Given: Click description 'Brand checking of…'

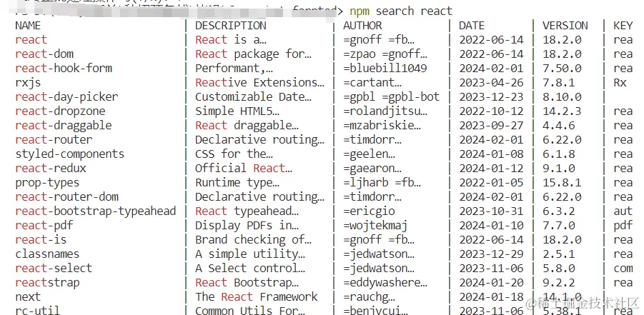Looking at the screenshot, I should (254, 239).
